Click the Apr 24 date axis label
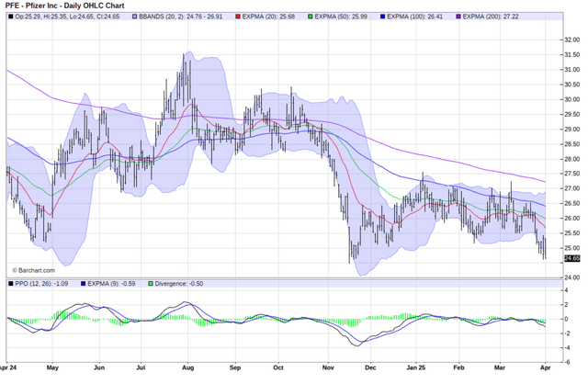The width and height of the screenshot is (588, 384). [x=8, y=367]
